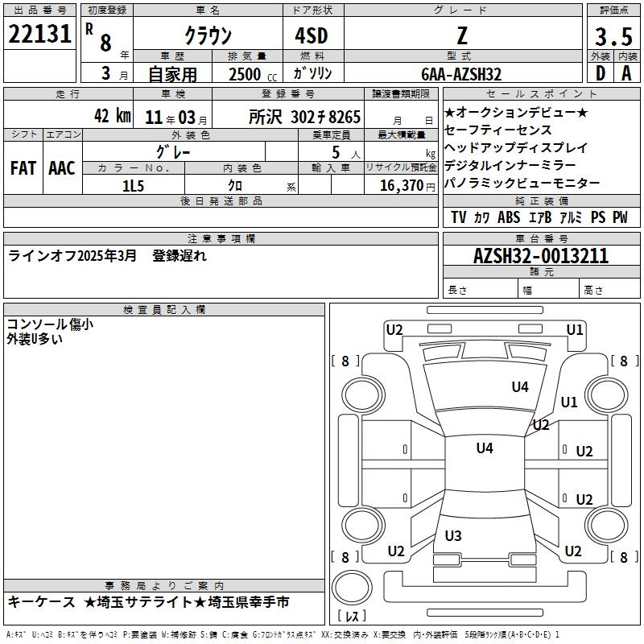Click the mileage value 42 km

(x=111, y=116)
